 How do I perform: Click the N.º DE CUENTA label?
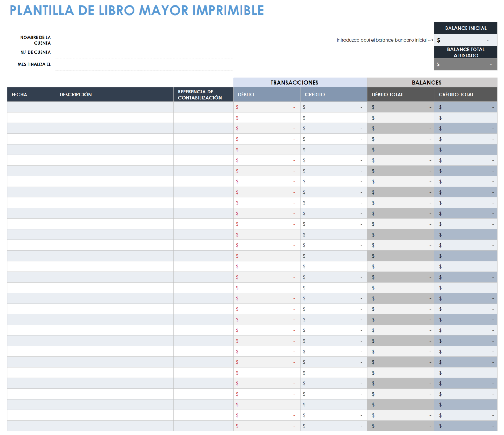coord(36,52)
